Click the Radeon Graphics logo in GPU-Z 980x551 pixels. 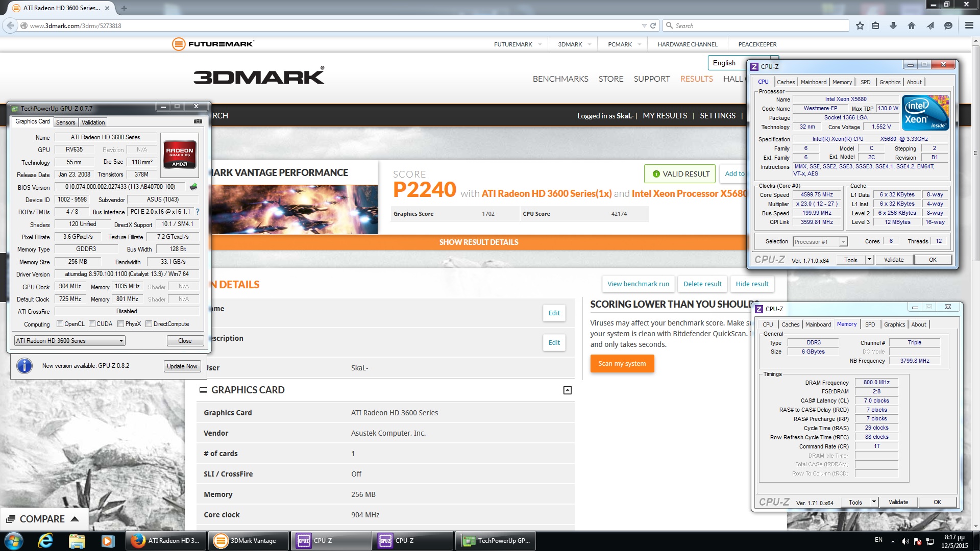180,154
